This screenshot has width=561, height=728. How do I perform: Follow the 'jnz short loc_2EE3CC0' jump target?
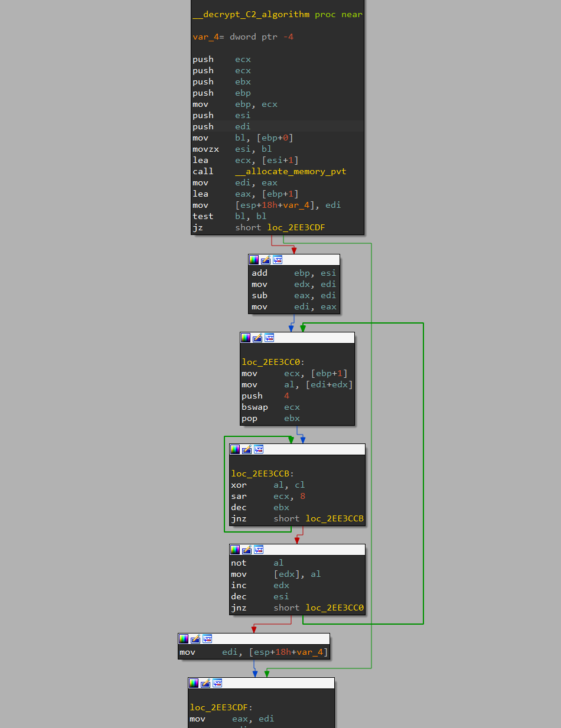[334, 608]
